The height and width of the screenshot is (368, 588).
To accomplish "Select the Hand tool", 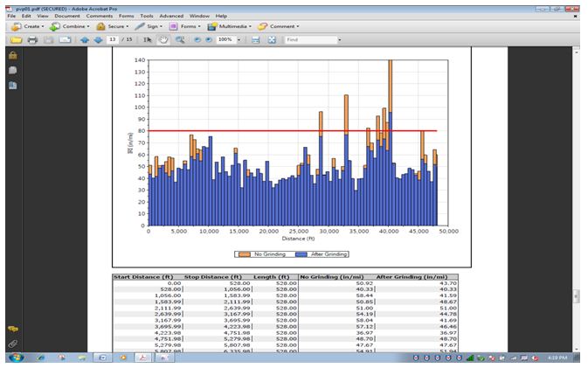I will coord(163,39).
